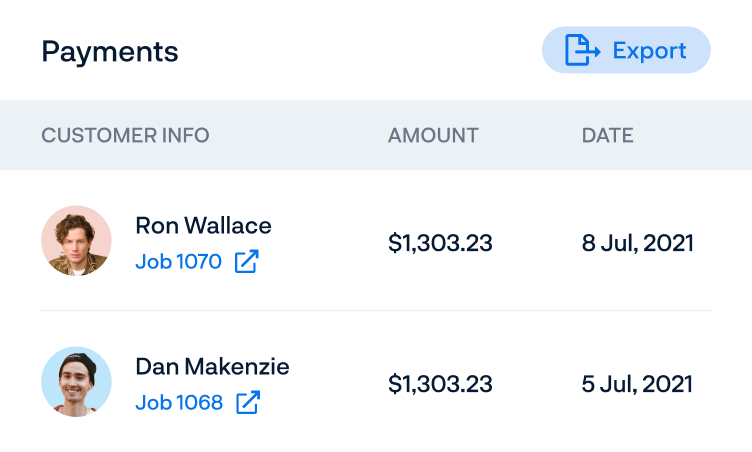Click the Export file icon
752x452 pixels.
582,50
